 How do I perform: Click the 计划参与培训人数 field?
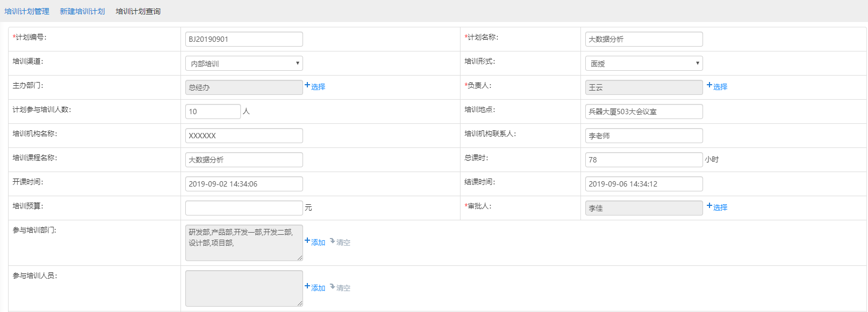coord(213,112)
